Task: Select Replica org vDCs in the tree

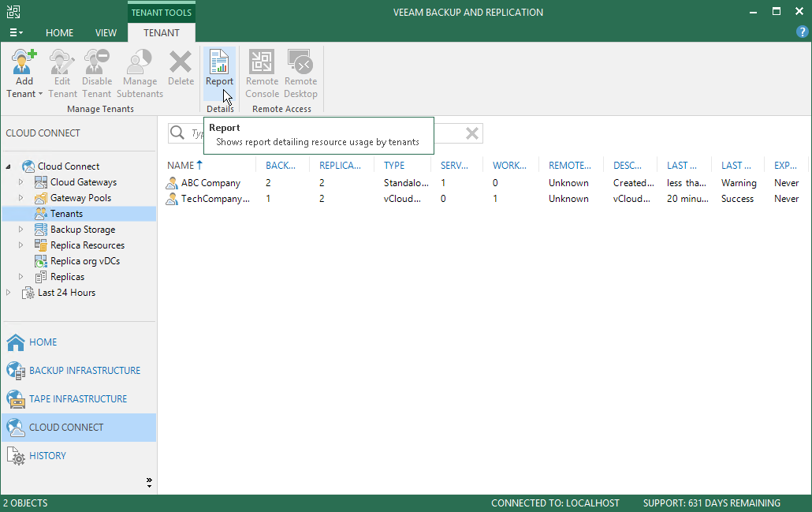Action: pos(85,261)
